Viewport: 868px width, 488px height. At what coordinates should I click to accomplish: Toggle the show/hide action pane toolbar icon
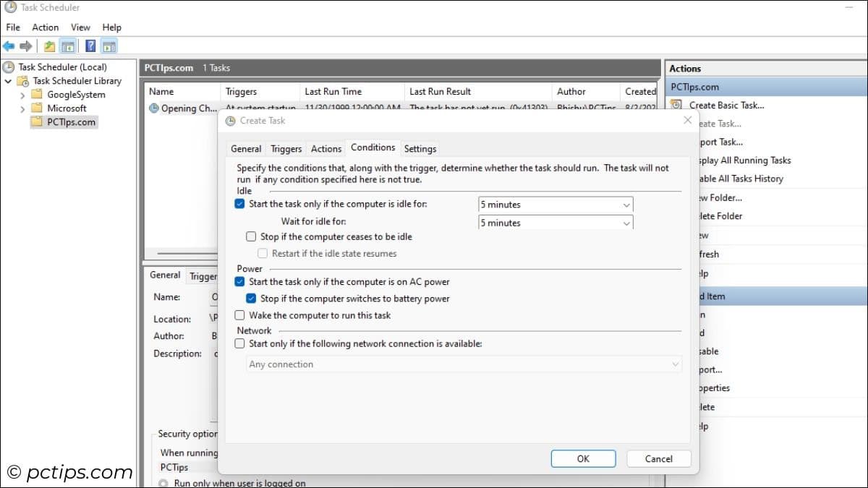point(109,46)
